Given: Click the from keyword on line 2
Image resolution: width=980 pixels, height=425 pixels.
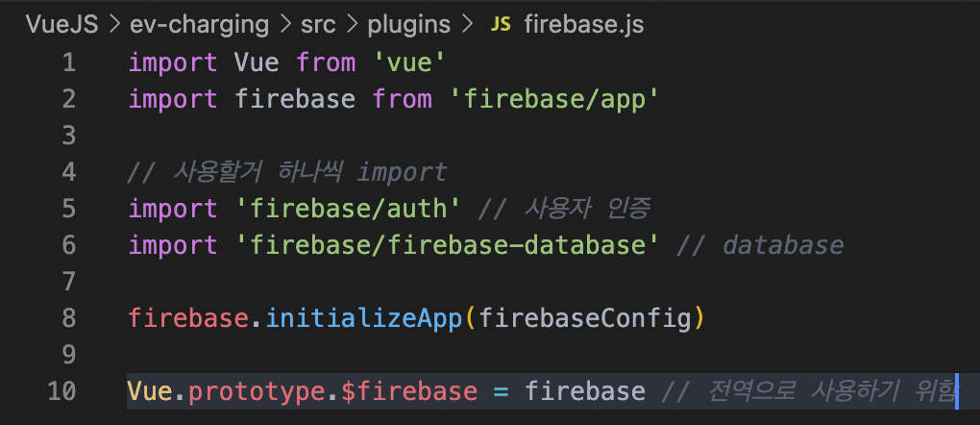Looking at the screenshot, I should (402, 99).
